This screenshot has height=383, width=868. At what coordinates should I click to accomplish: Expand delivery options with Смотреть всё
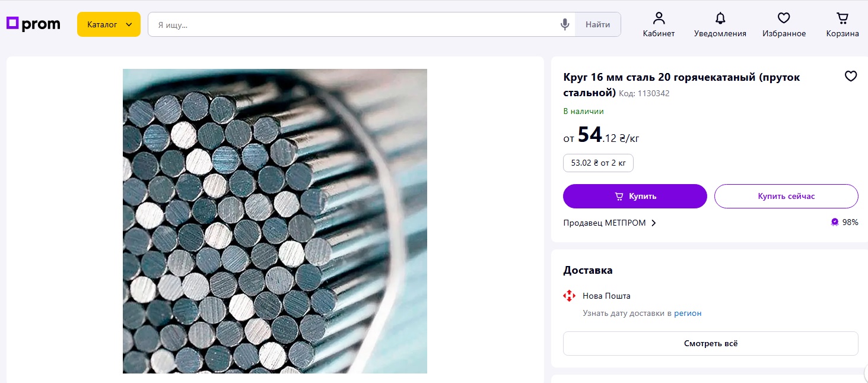(x=710, y=343)
